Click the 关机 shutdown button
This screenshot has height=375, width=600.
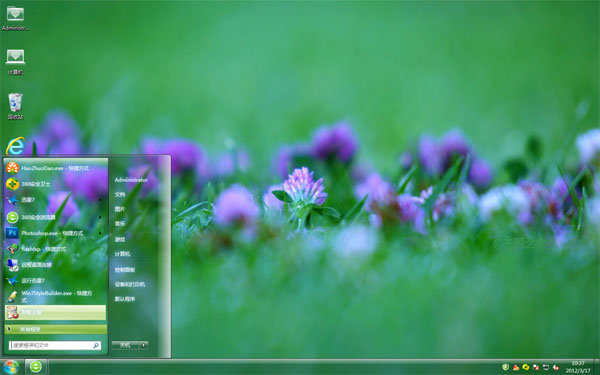126,345
